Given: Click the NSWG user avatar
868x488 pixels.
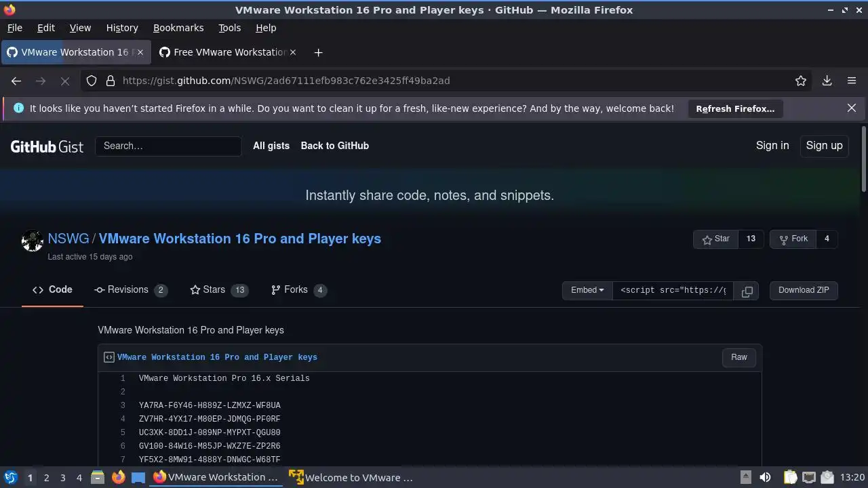Looking at the screenshot, I should 32,241.
